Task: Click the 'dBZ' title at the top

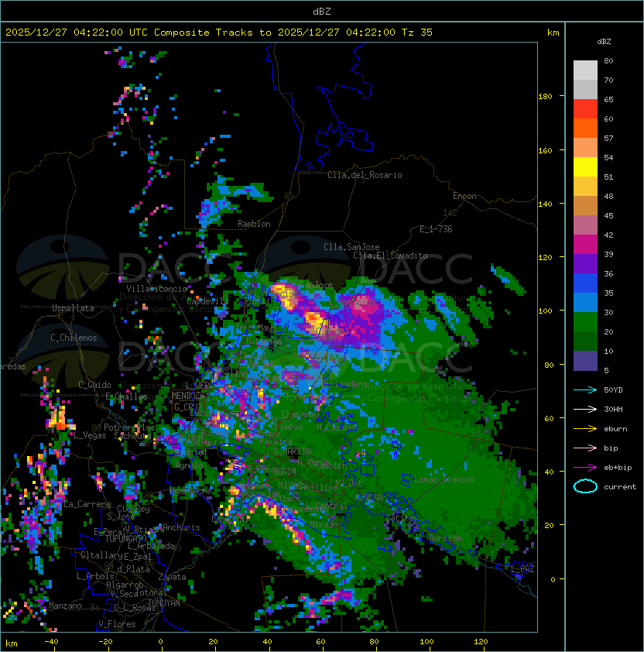Action: tap(322, 12)
